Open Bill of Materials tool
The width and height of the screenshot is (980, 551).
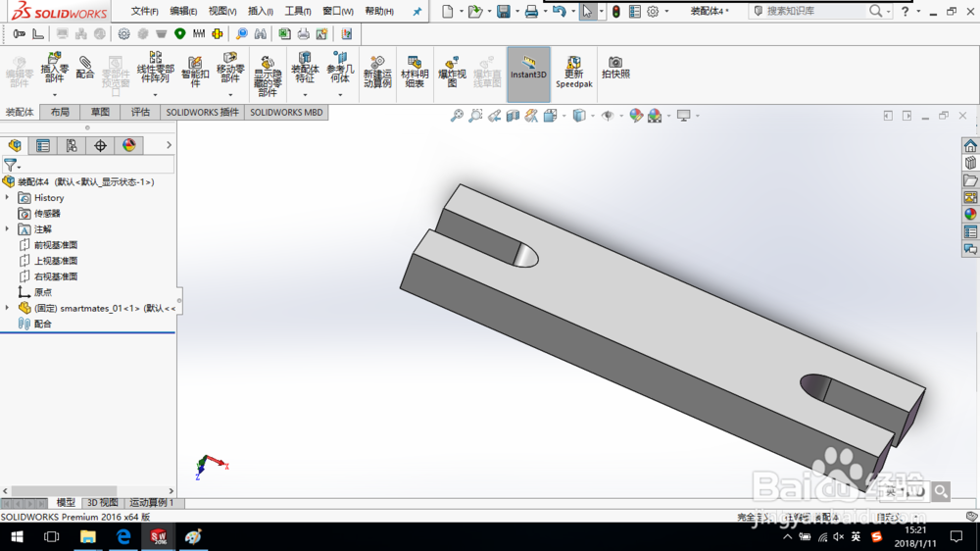415,72
